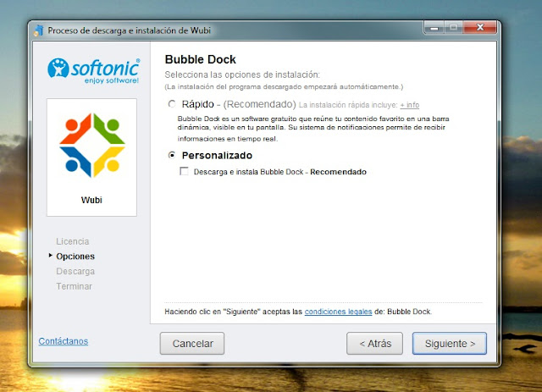Select the Personalizado installation option
This screenshot has width=542, height=392.
point(172,155)
